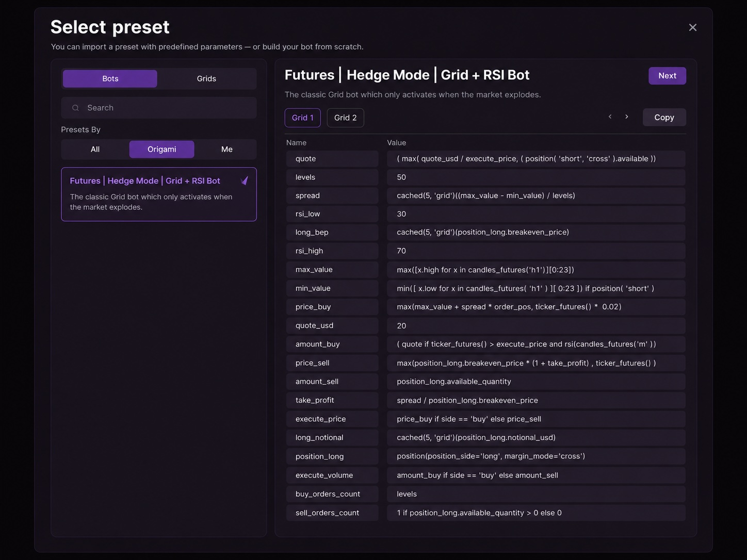Focus the Search presets field
The height and width of the screenshot is (560, 747).
pos(159,108)
